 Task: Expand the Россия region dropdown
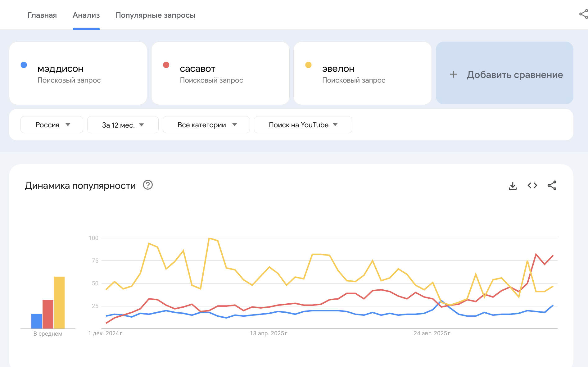click(x=52, y=125)
